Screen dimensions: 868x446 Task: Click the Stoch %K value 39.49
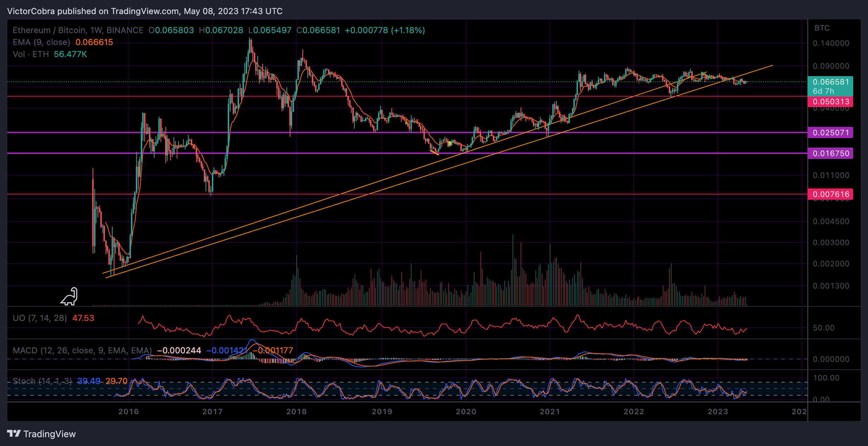[89, 381]
